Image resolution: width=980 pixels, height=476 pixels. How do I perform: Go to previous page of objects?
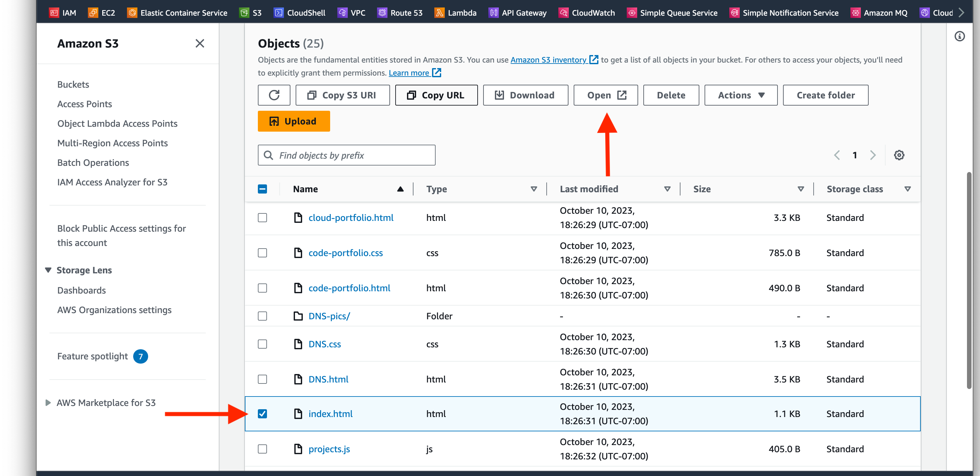[x=836, y=155]
